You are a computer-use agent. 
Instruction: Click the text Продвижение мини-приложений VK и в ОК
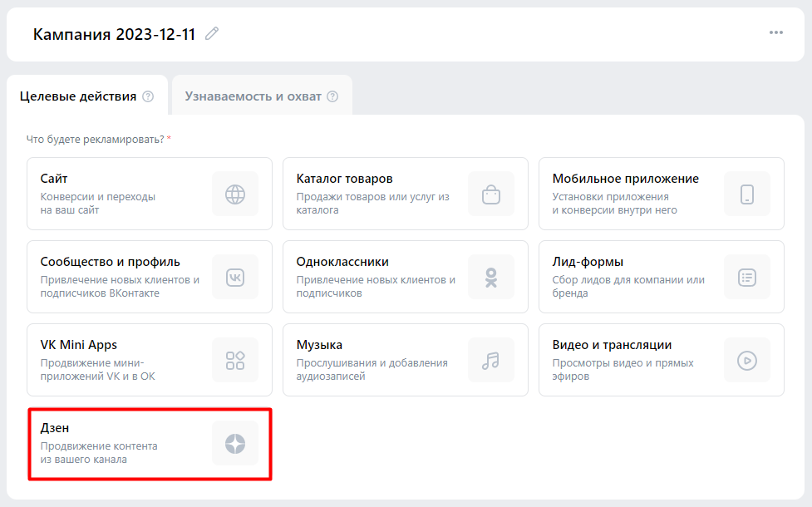tap(98, 369)
